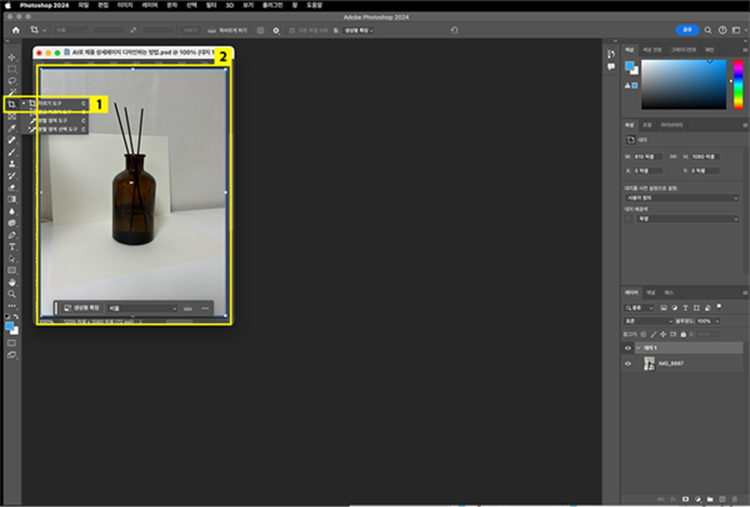Click the Home icon in options bar
The height and width of the screenshot is (507, 750).
click(x=15, y=30)
